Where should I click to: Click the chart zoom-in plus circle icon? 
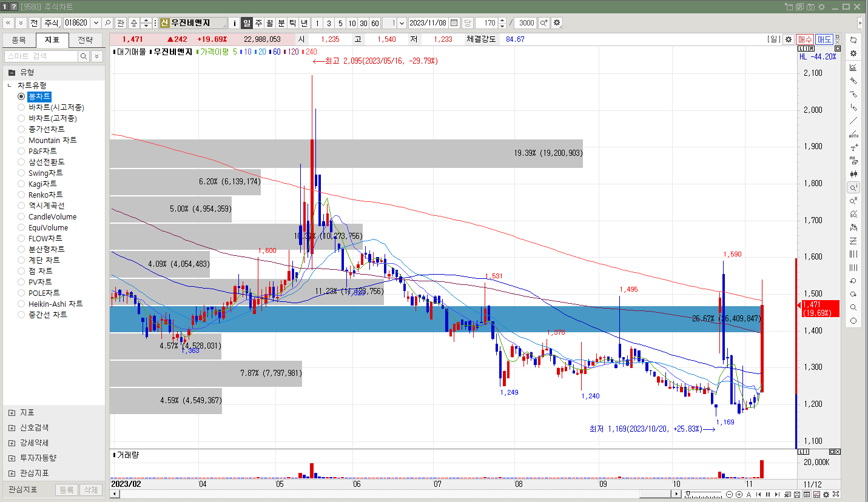[739, 494]
